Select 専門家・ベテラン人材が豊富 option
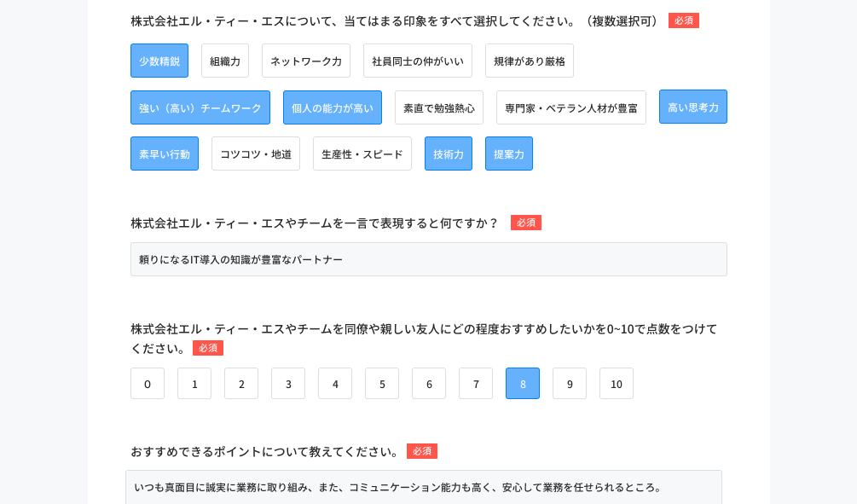The width and height of the screenshot is (857, 504). pos(571,107)
